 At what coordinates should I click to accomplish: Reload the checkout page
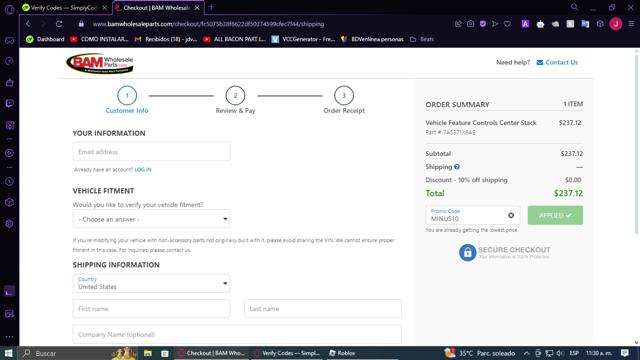59,24
